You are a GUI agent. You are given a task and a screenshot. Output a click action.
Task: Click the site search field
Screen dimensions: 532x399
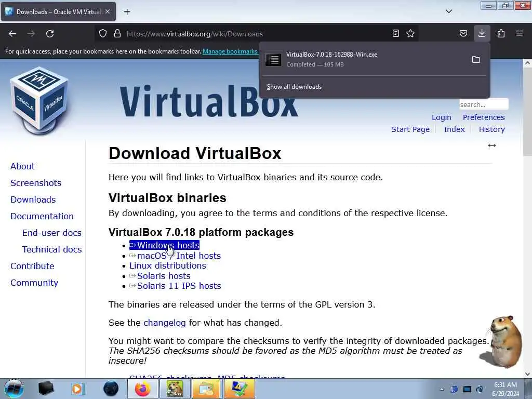click(x=484, y=104)
